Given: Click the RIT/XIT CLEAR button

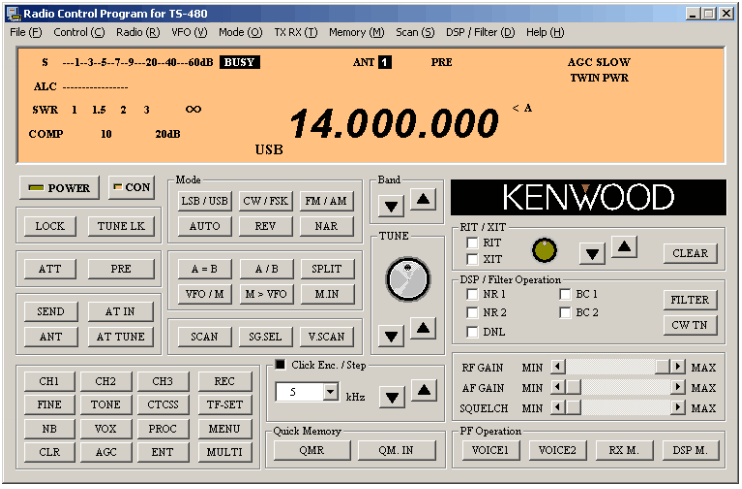Looking at the screenshot, I should [690, 253].
